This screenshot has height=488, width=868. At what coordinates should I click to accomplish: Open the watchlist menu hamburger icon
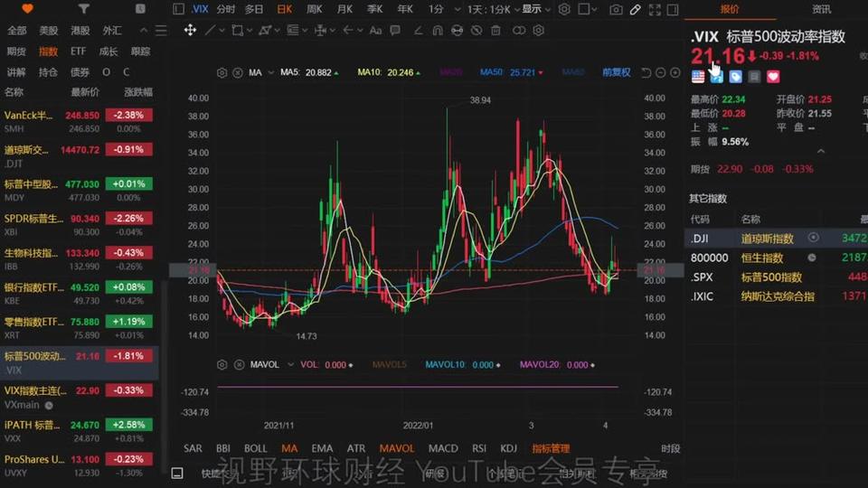pos(161,31)
